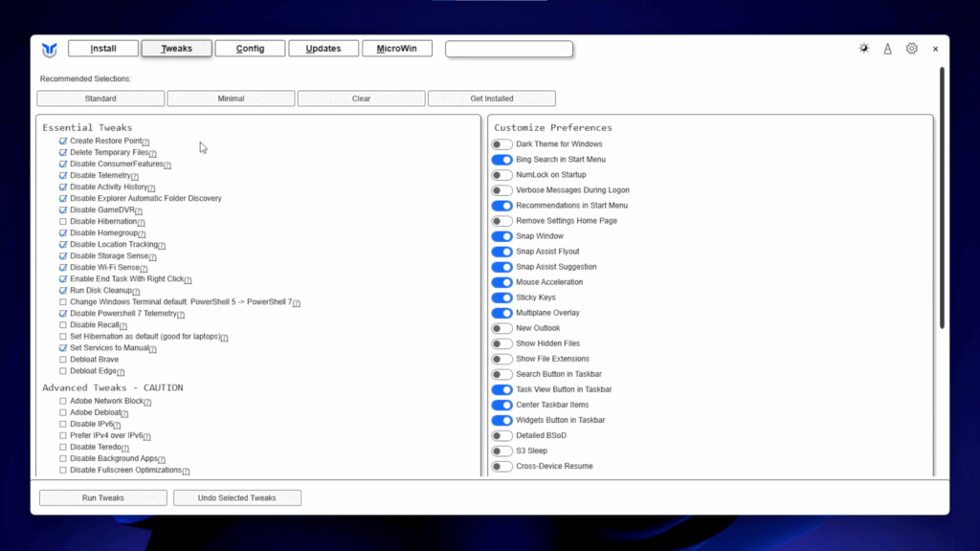Enable the Show File Extensions toggle
This screenshot has width=980, height=551.
click(501, 359)
